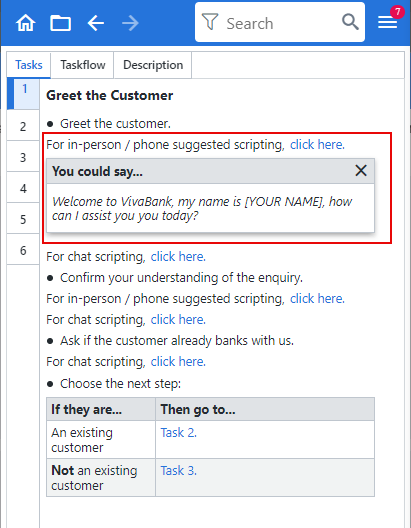Select task number 2 in sidebar
This screenshot has height=528, width=411.
click(x=23, y=127)
